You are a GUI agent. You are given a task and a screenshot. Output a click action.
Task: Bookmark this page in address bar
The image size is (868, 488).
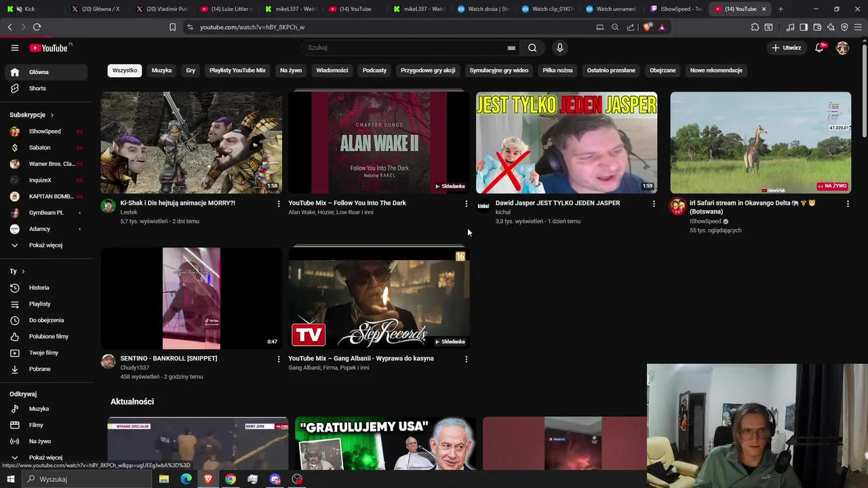[172, 27]
